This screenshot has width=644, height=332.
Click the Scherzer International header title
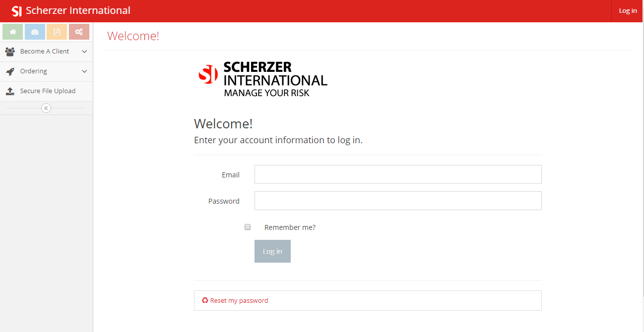coord(78,10)
